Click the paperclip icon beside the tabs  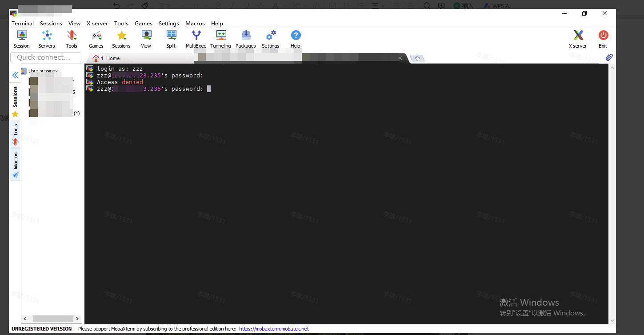coord(609,57)
